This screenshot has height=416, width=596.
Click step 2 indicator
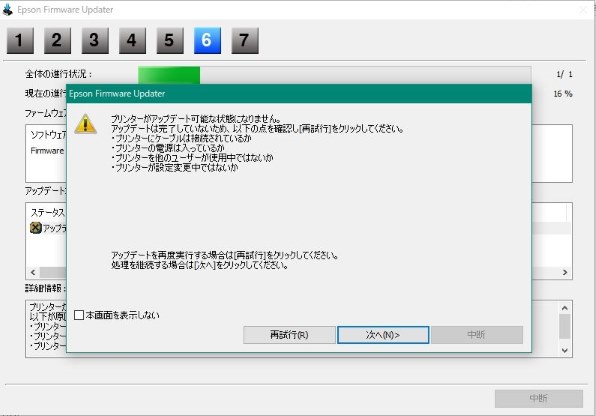57,40
